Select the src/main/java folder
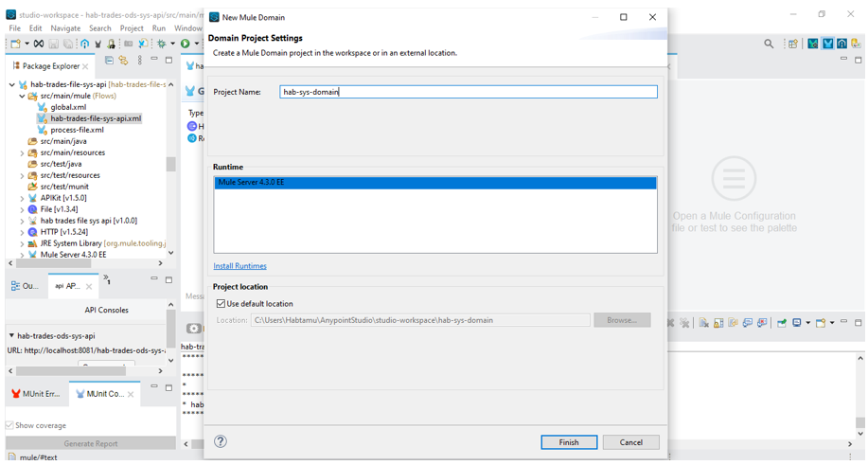 (x=63, y=141)
